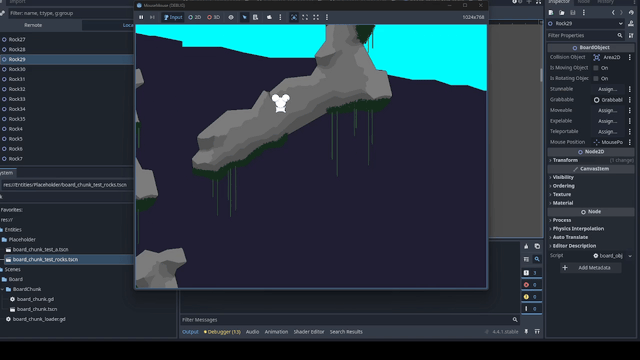Select the arrow select tool in game toolbar

tap(244, 17)
